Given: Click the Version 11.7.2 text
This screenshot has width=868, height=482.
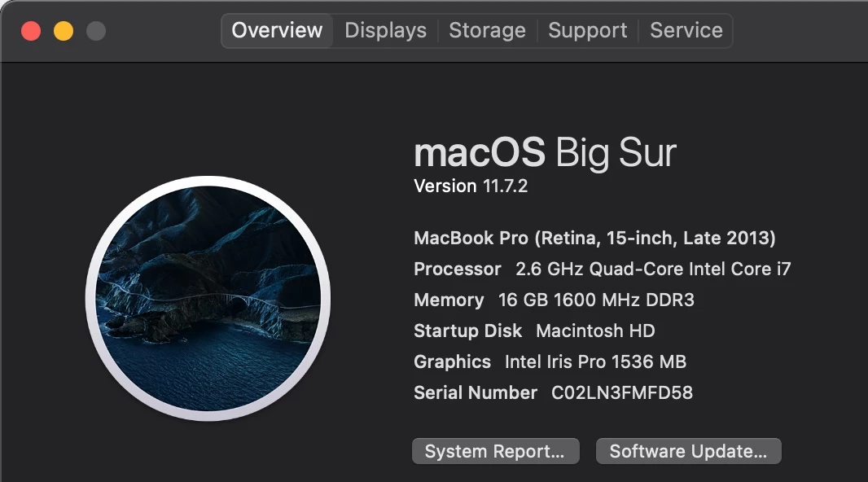Looking at the screenshot, I should (x=471, y=186).
